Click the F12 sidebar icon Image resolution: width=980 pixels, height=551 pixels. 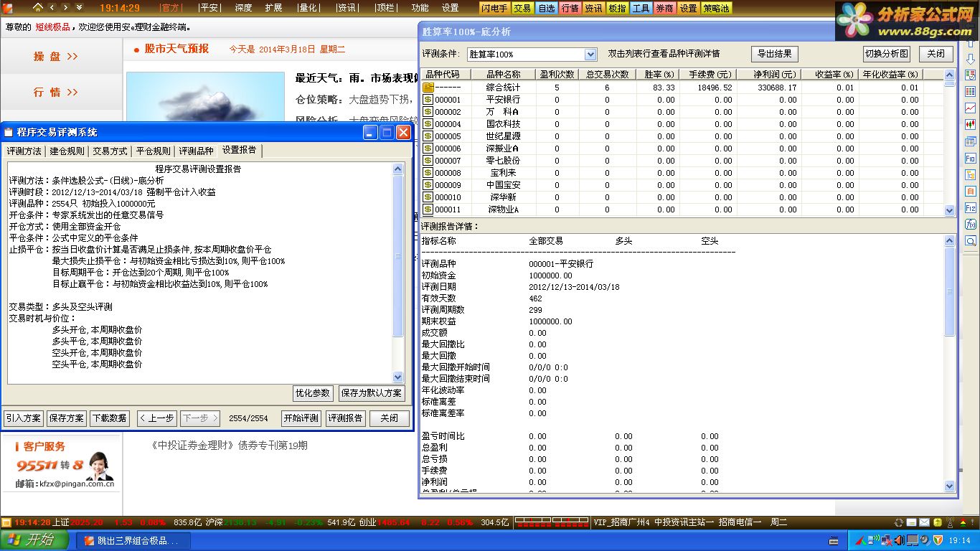(971, 207)
